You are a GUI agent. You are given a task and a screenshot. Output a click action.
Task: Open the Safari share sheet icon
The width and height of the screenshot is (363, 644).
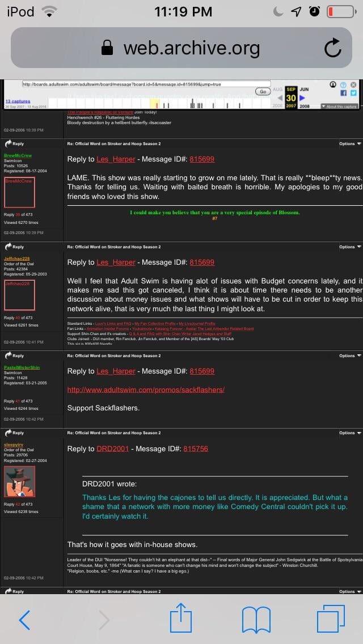point(181,617)
